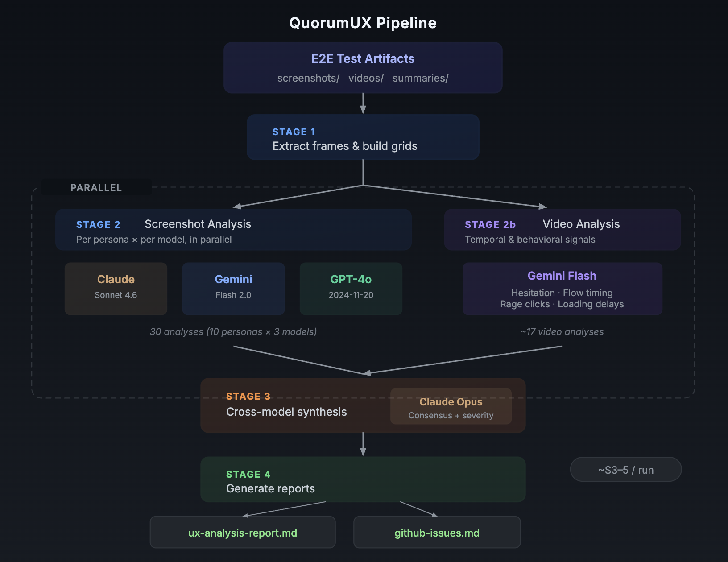Screen dimensions: 728x562
Task: Select the Gemini Flash 2.0 model node
Action: [x=233, y=288]
